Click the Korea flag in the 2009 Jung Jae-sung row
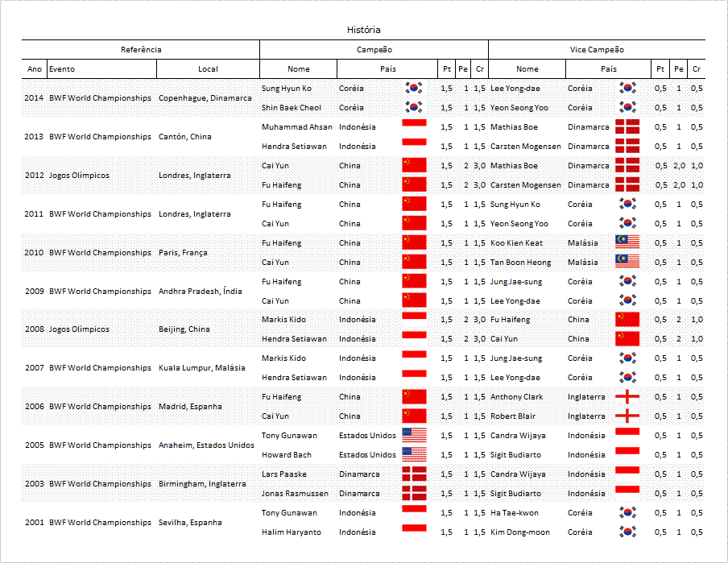Viewport: 728px width, 563px height. pos(627,281)
